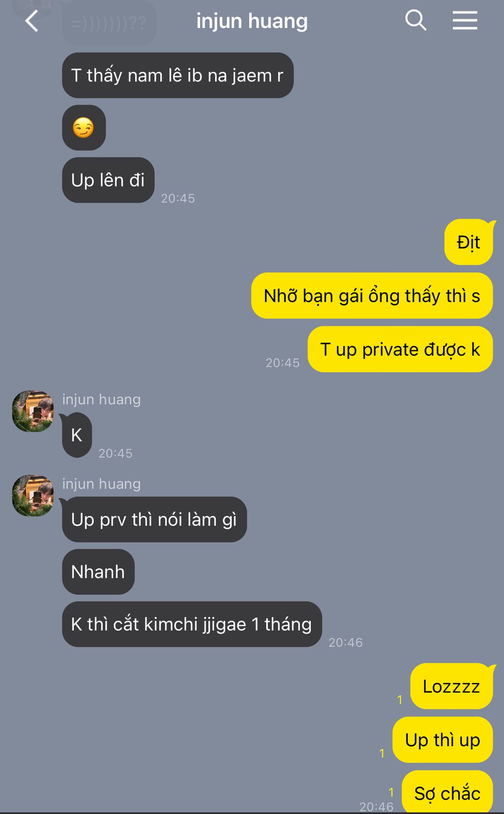Tap the "Up prv thì nói làm gì" message
The width and height of the screenshot is (504, 814).
pos(154,519)
